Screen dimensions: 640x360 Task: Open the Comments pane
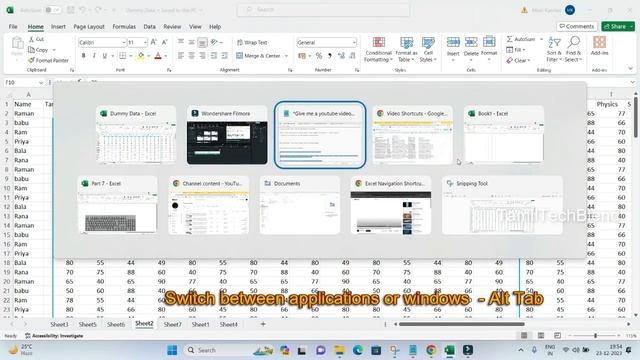(577, 26)
